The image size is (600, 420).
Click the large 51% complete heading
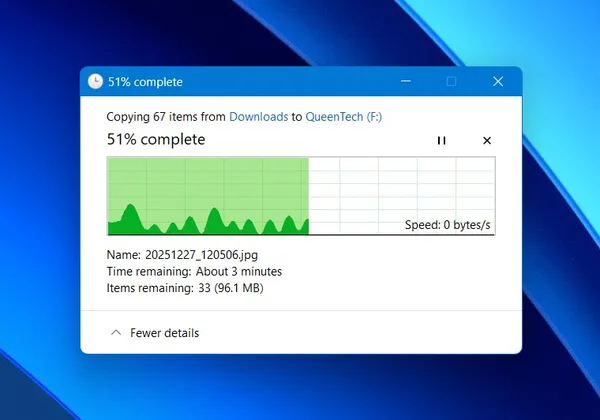point(156,139)
